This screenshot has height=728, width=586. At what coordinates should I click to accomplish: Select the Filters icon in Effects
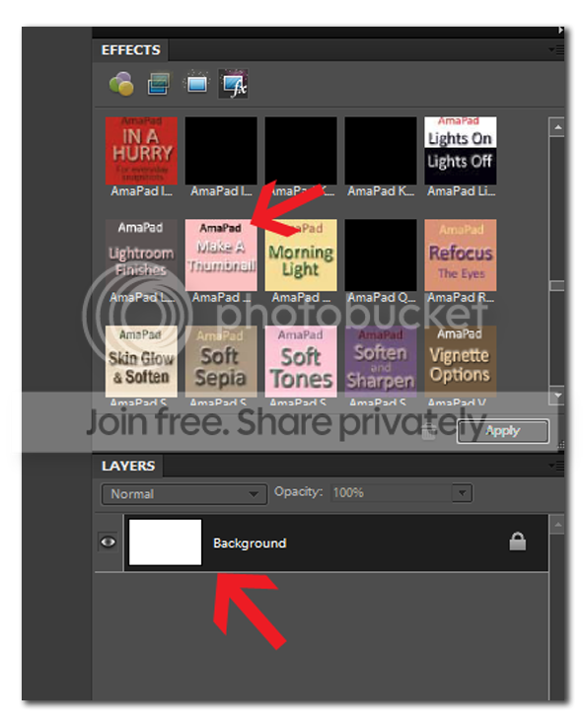click(x=121, y=84)
